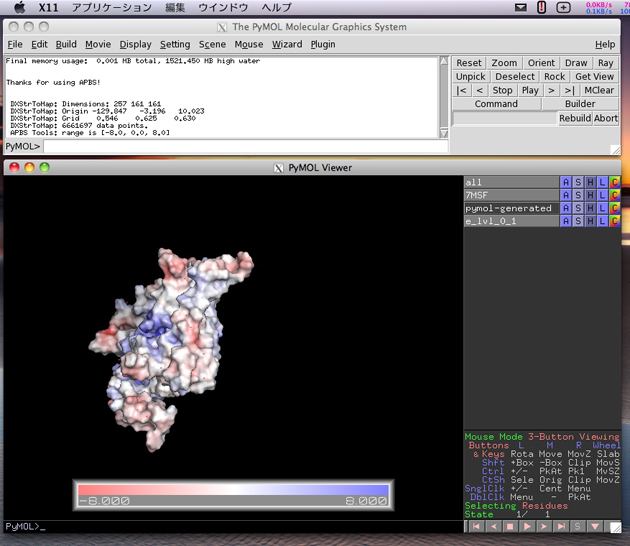Open the Help menu
Image resolution: width=630 pixels, height=546 pixels.
point(605,44)
